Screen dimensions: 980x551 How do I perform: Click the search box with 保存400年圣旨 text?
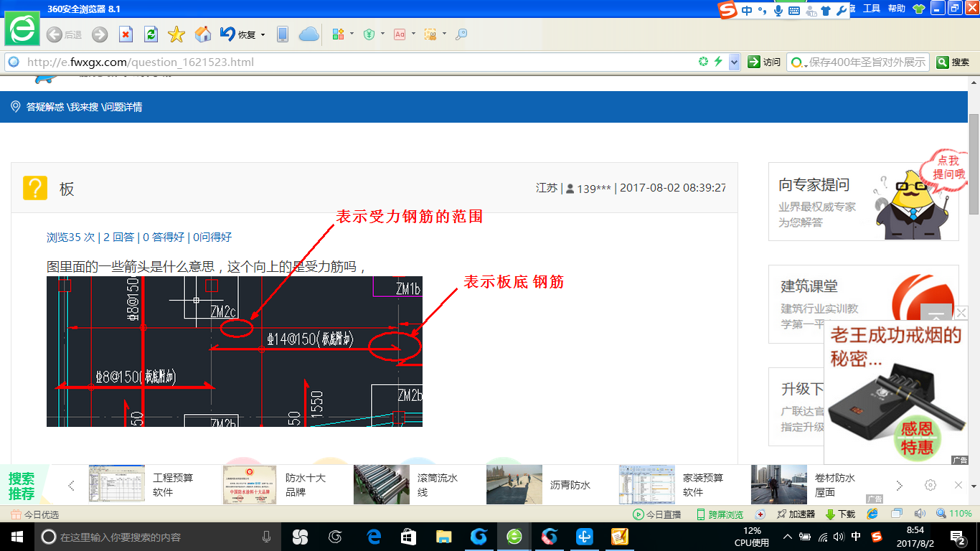tap(867, 62)
